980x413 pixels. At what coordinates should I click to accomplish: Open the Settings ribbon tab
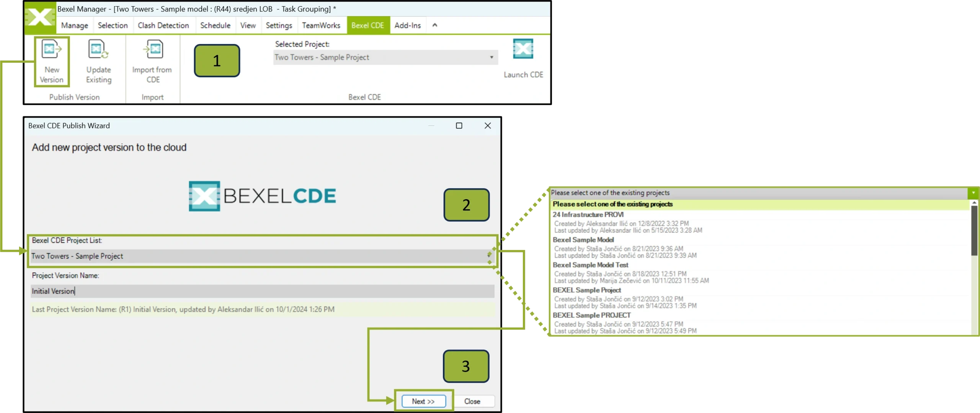click(x=279, y=25)
